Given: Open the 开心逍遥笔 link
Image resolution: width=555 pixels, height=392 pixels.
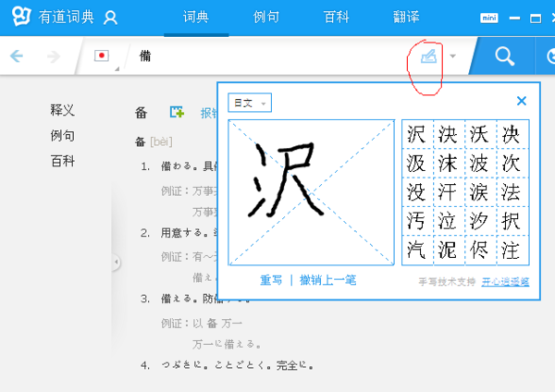Looking at the screenshot, I should tap(505, 282).
